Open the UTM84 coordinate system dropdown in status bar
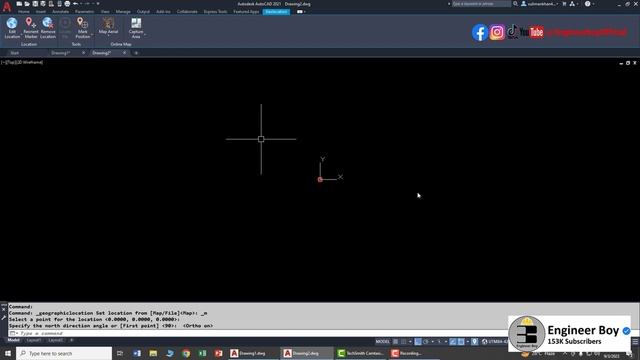The width and height of the screenshot is (640, 360). coord(496,342)
